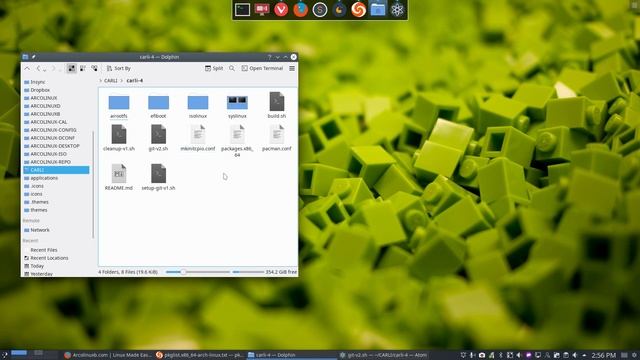Switch to Icons view mode
This screenshot has height=360, width=640.
[71, 69]
